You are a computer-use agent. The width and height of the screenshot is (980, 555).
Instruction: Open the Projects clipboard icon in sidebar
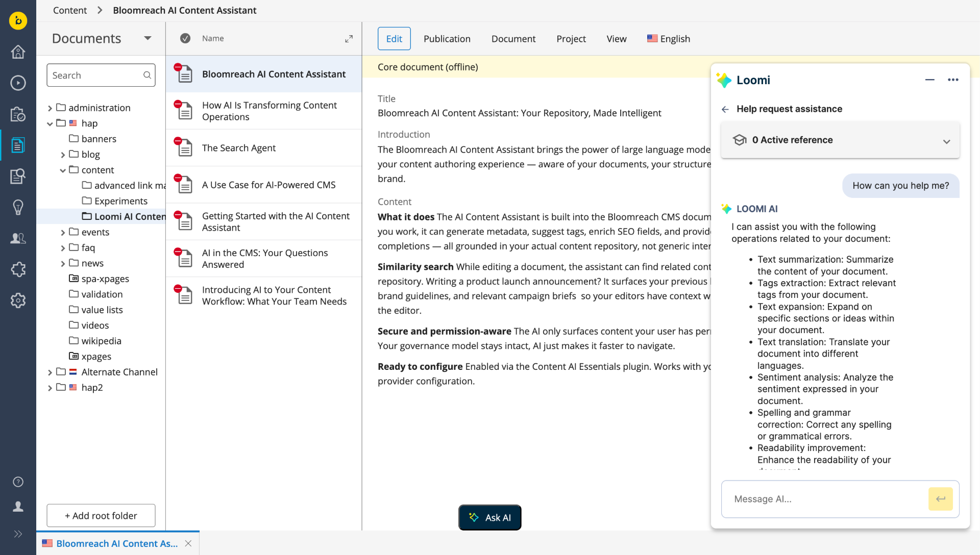tap(18, 114)
